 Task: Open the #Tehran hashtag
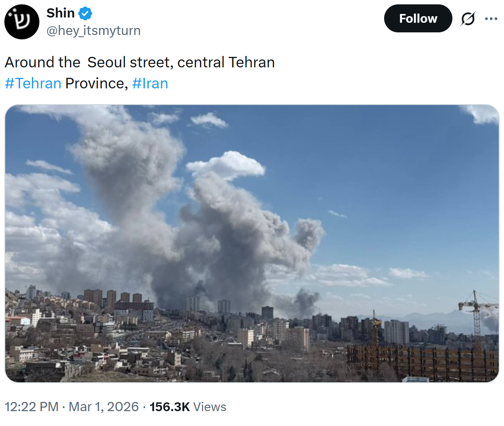pos(33,83)
